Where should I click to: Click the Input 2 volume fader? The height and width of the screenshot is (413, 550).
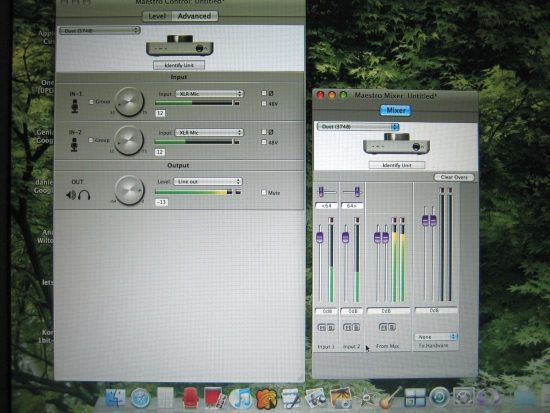(346, 237)
